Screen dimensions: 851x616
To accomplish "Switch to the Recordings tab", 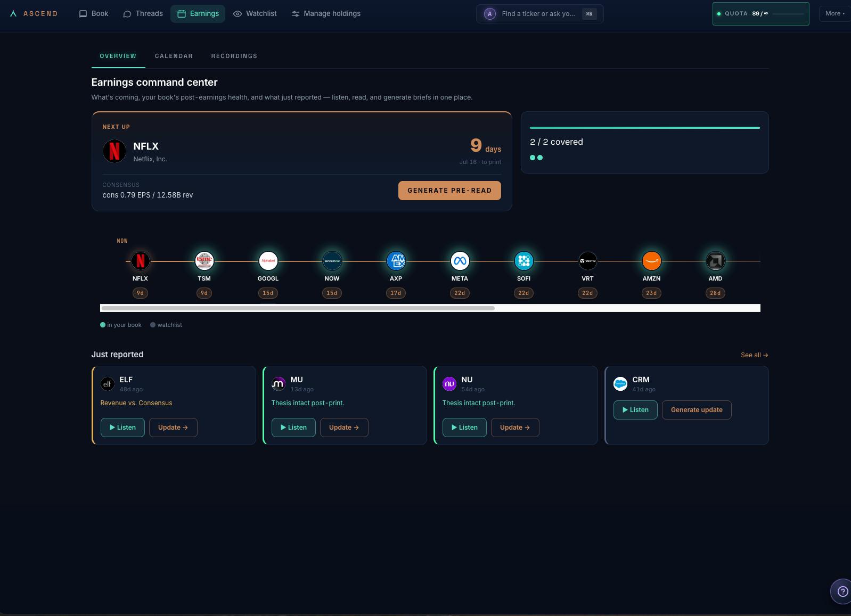I will [x=234, y=56].
